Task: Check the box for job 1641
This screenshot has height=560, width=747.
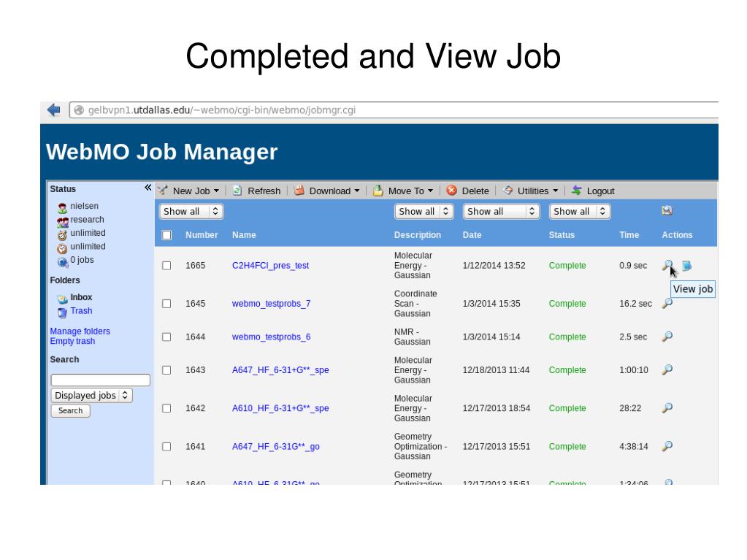Action: pyautogui.click(x=166, y=446)
